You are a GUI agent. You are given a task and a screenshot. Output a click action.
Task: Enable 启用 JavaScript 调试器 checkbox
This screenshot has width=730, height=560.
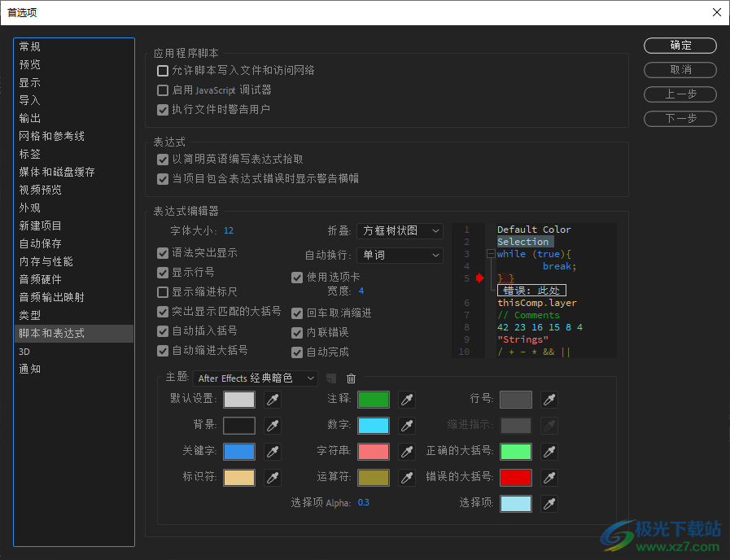pyautogui.click(x=163, y=90)
